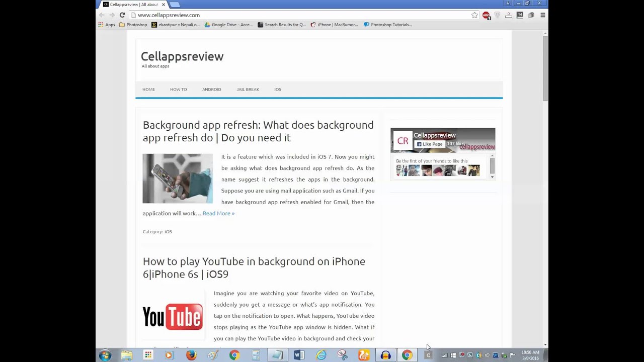The width and height of the screenshot is (644, 362).
Task: Open the IOS menu item
Action: pyautogui.click(x=278, y=89)
